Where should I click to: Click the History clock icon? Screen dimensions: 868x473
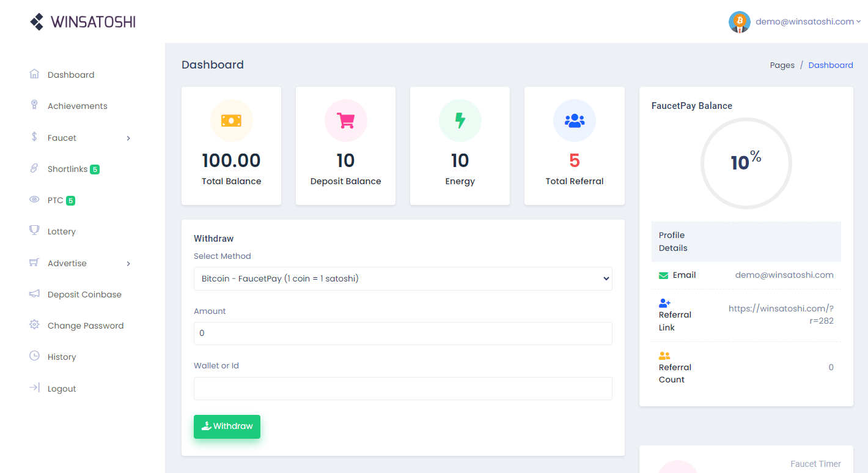(x=34, y=356)
